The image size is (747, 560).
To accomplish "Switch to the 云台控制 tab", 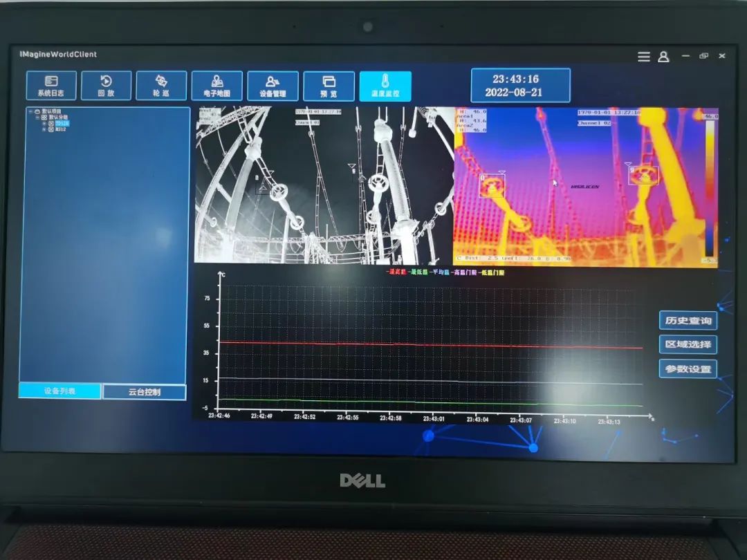I will [144, 392].
